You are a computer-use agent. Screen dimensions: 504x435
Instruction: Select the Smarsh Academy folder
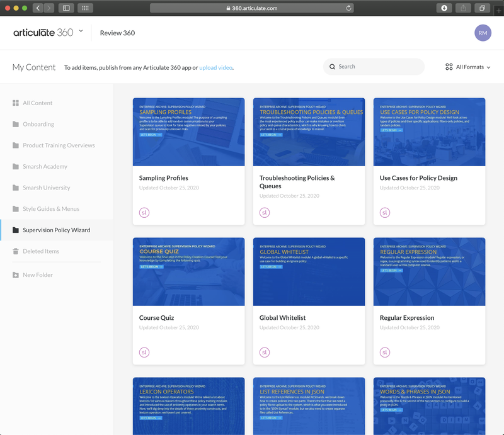click(x=45, y=167)
